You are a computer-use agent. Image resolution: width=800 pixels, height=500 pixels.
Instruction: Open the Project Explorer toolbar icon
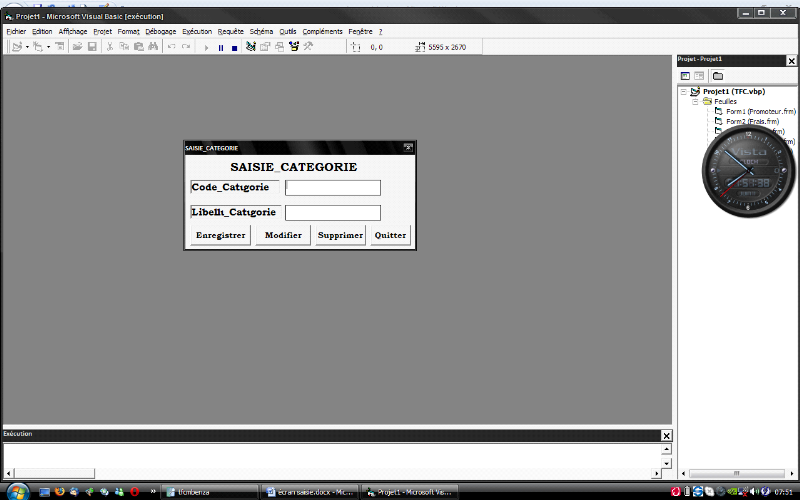[251, 47]
